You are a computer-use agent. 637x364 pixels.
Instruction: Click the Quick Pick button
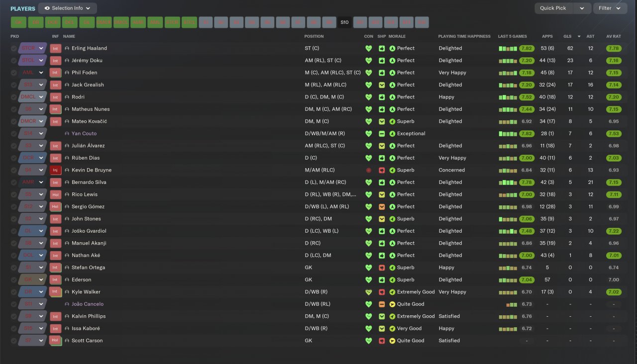click(553, 8)
